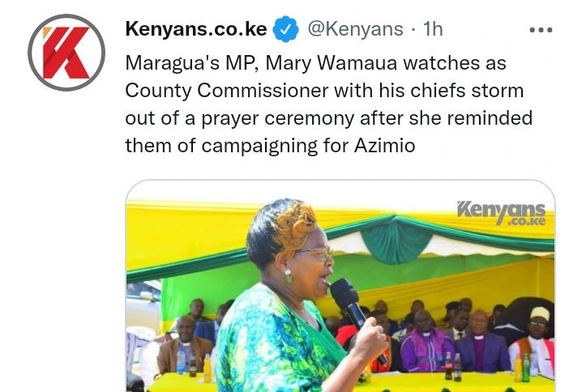Click the words County Commissioner in tweet
The width and height of the screenshot is (582, 392).
click(227, 91)
